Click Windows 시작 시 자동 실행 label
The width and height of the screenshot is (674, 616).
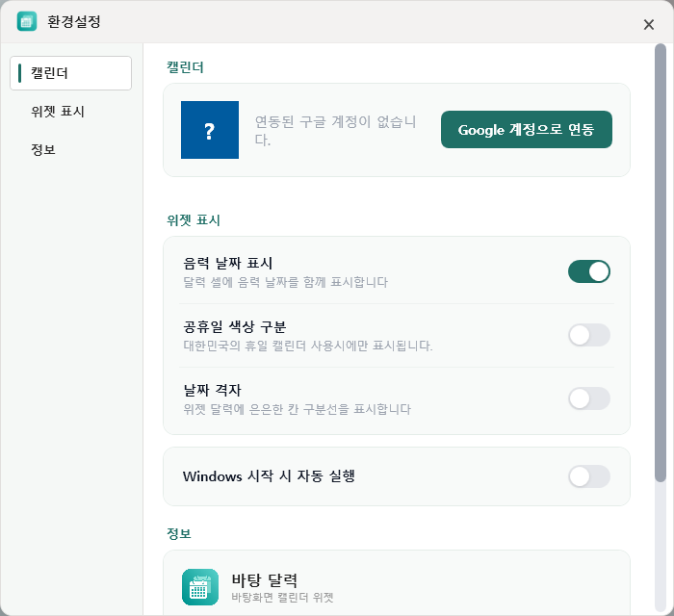[x=269, y=476]
